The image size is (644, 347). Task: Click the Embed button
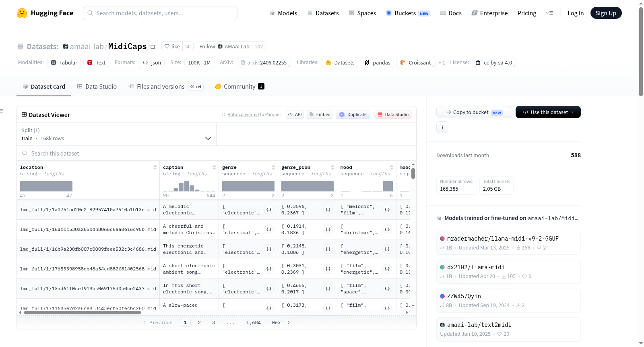coord(320,114)
